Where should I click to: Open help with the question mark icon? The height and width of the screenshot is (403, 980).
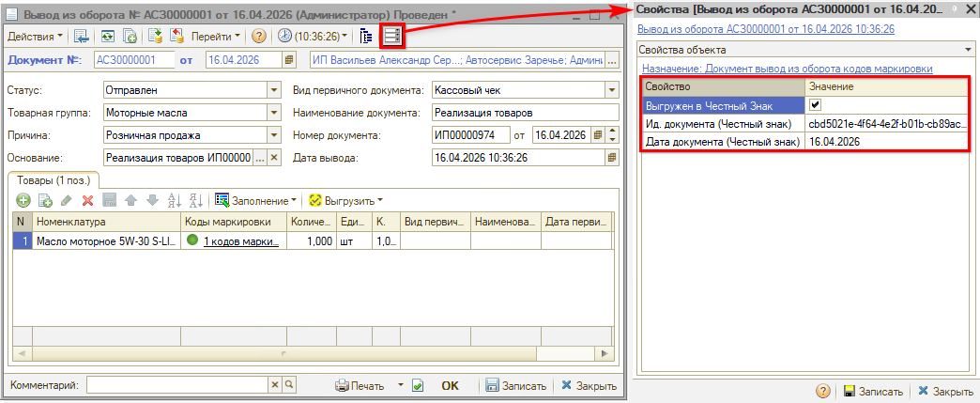259,36
